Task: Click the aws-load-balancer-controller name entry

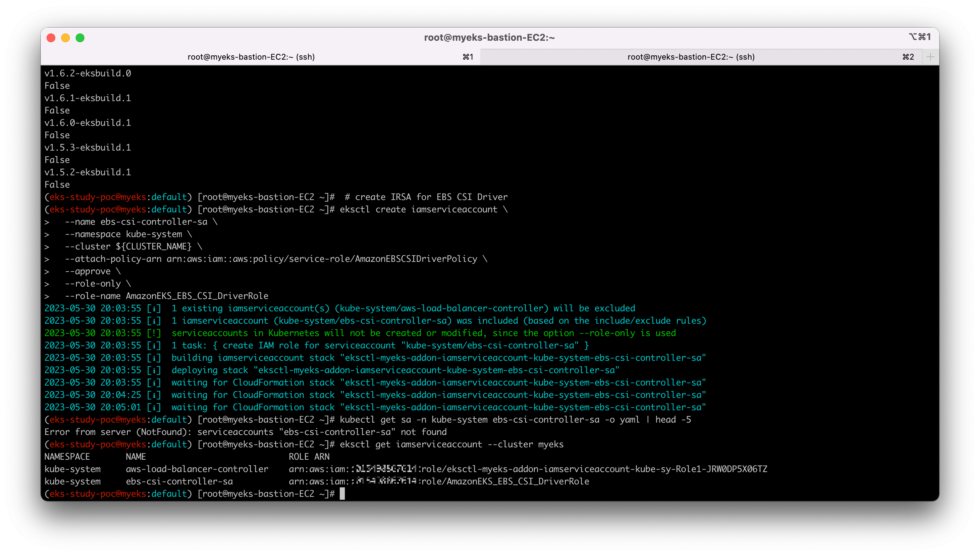Action: coord(197,469)
